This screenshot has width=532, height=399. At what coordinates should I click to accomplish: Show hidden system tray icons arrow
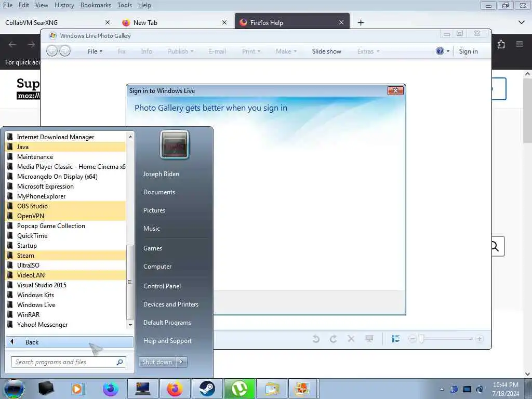(x=442, y=389)
